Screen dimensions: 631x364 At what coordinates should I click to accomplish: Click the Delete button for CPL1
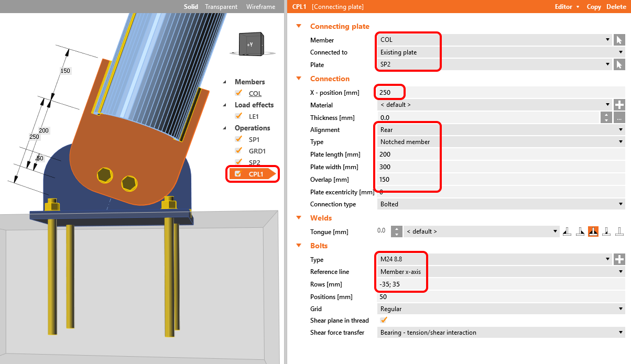click(616, 7)
